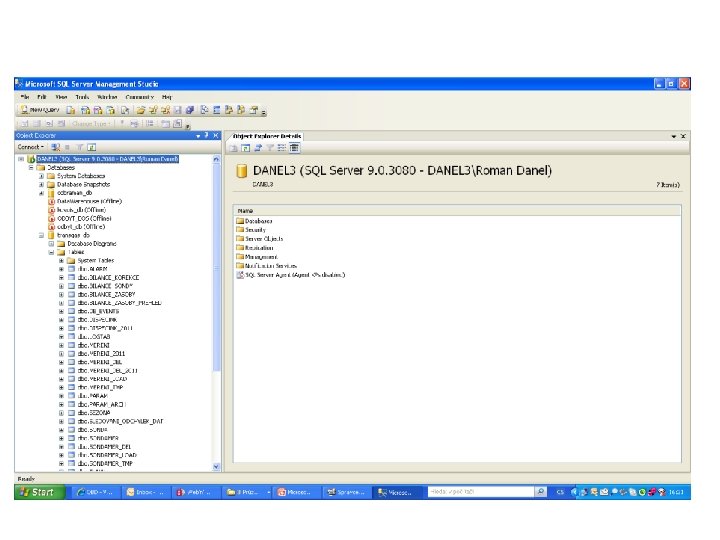Click Object Explorer scrollbar up arrow
Screen dimensions: 720x540
click(x=216, y=159)
